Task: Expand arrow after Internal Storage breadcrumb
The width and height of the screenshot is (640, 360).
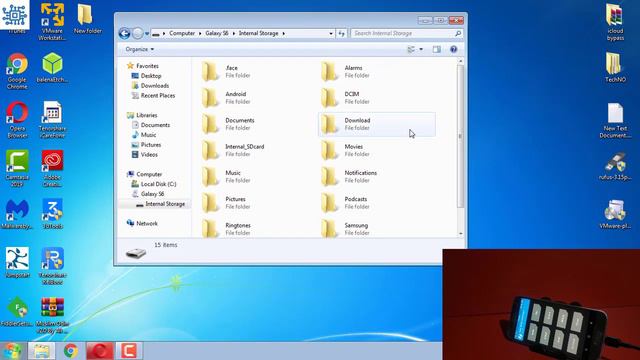Action: [x=284, y=33]
